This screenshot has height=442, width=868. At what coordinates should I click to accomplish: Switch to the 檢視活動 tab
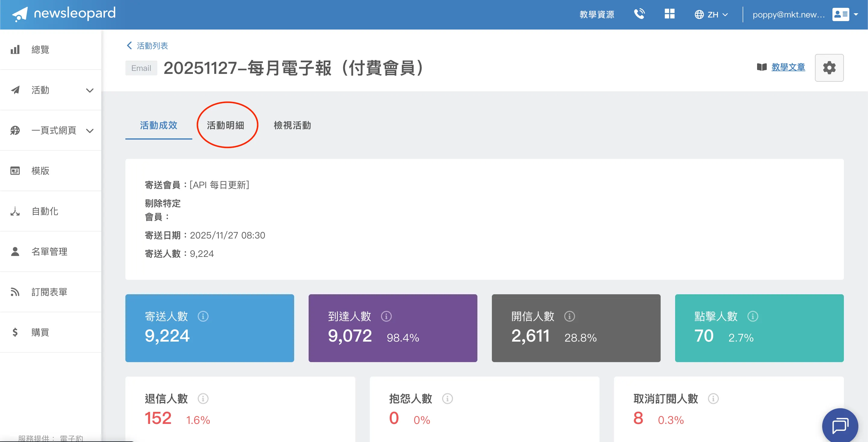click(292, 125)
